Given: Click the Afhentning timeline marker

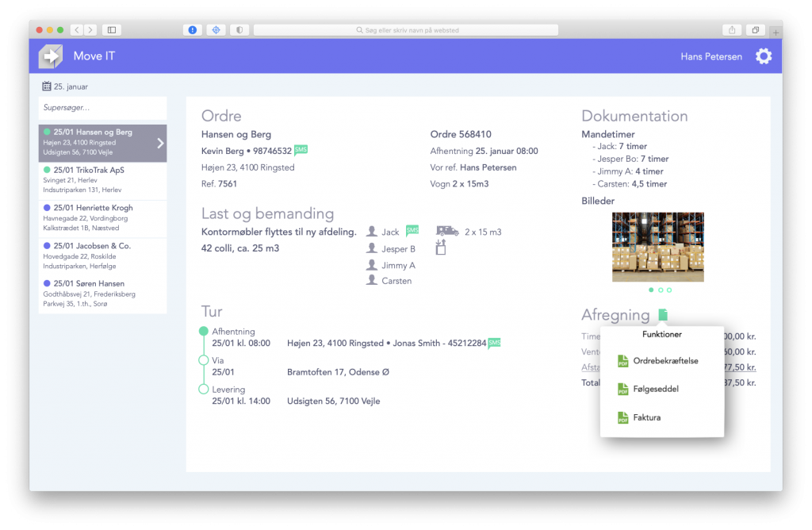Looking at the screenshot, I should click(x=204, y=331).
